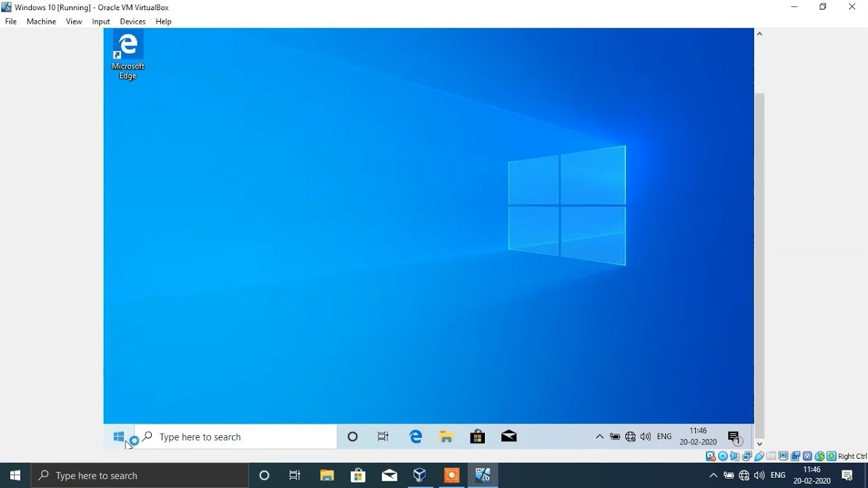This screenshot has height=488, width=868.
Task: Open the View menu
Action: point(74,22)
